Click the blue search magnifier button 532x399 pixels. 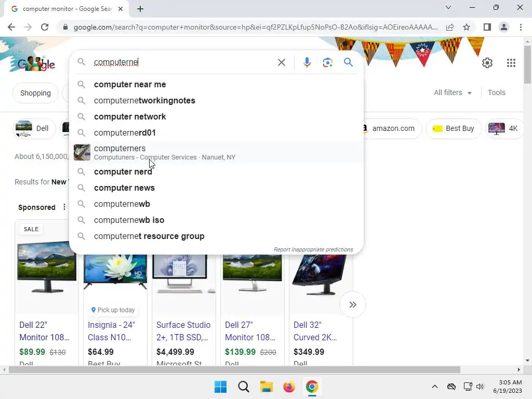pos(348,62)
